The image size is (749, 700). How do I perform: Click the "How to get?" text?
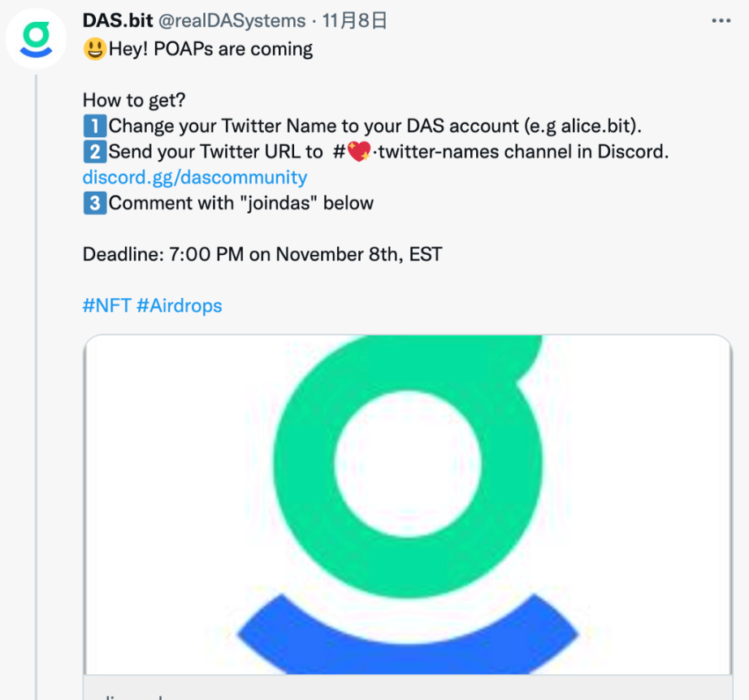click(134, 101)
